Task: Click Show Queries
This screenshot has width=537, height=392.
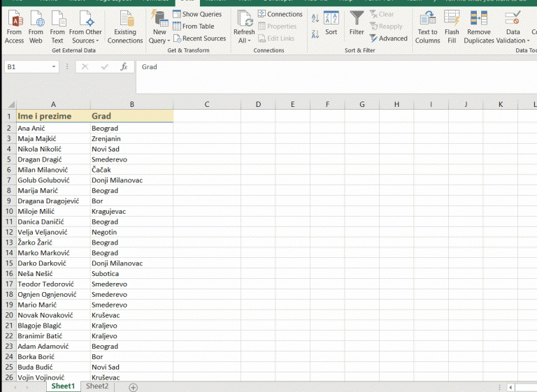Action: (197, 14)
